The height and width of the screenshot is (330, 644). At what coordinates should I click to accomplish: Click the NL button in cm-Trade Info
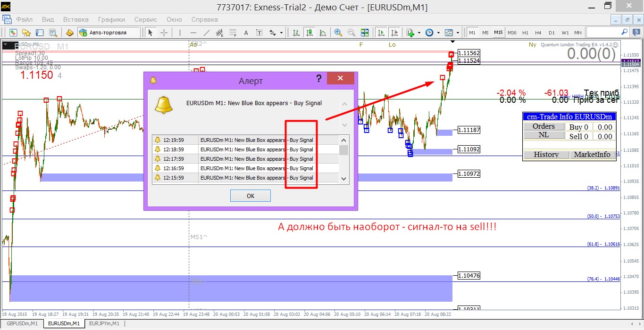[544, 135]
